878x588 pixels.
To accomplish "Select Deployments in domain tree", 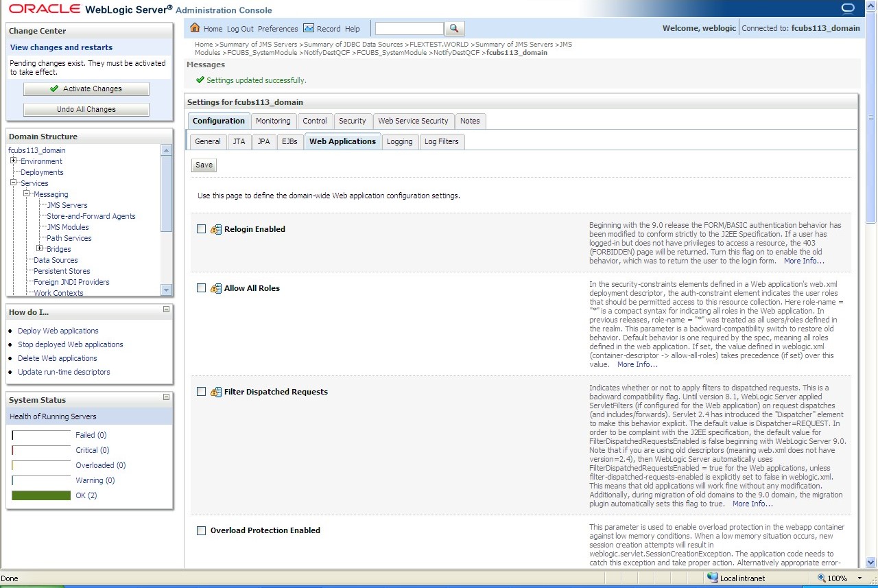I will tap(42, 172).
